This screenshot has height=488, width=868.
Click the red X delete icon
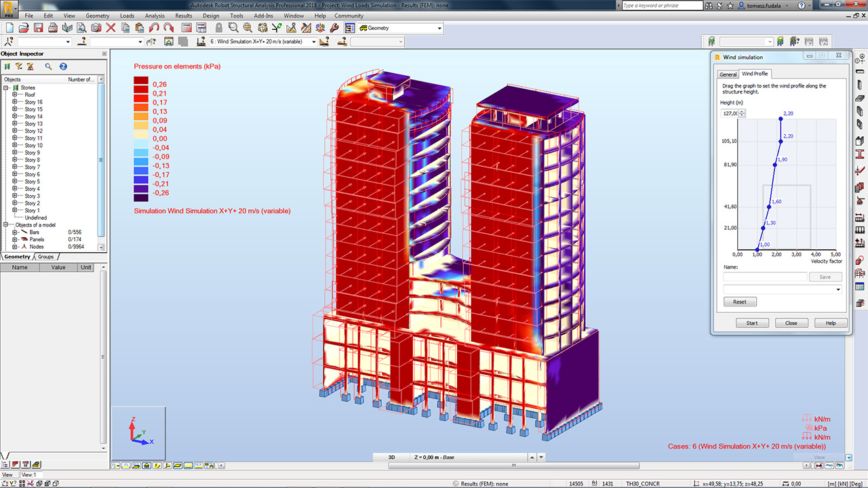coord(111,28)
